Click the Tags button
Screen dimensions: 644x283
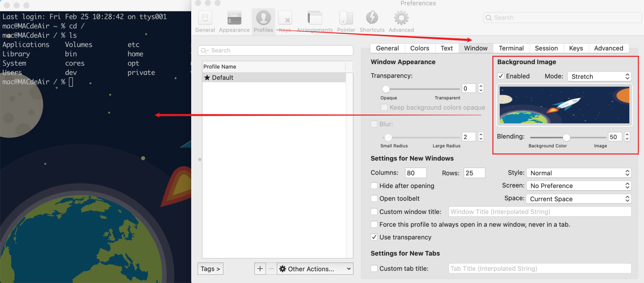[210, 268]
